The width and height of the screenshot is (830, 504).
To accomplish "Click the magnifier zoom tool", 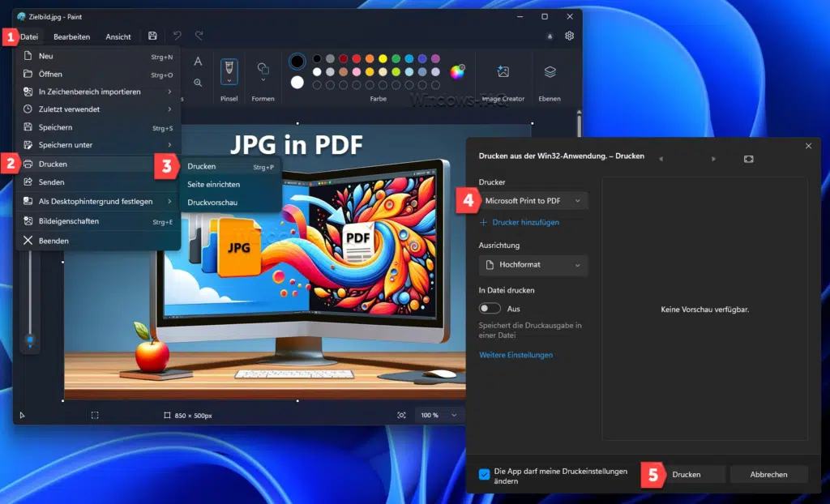I will click(x=198, y=83).
